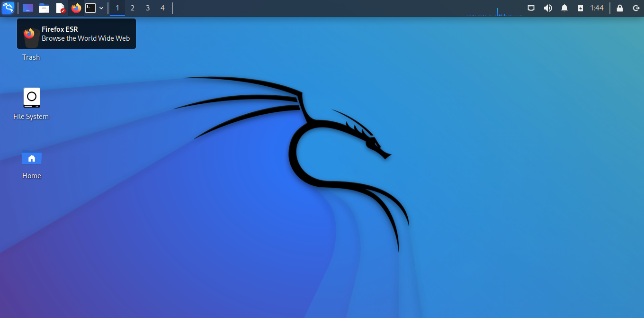Image resolution: width=644 pixels, height=318 pixels.
Task: Click the battery power manager icon
Action: click(580, 8)
